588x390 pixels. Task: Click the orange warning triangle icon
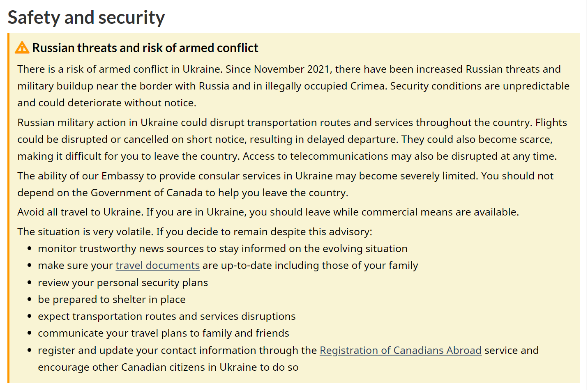tap(22, 48)
